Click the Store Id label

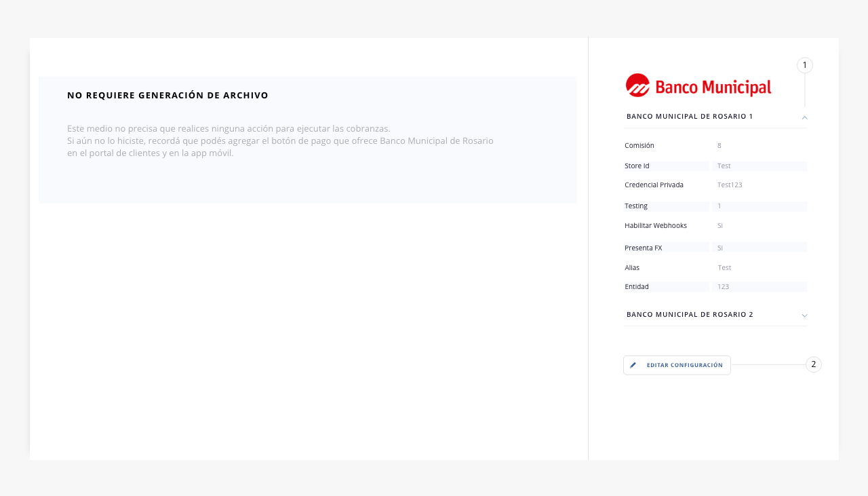tap(637, 166)
